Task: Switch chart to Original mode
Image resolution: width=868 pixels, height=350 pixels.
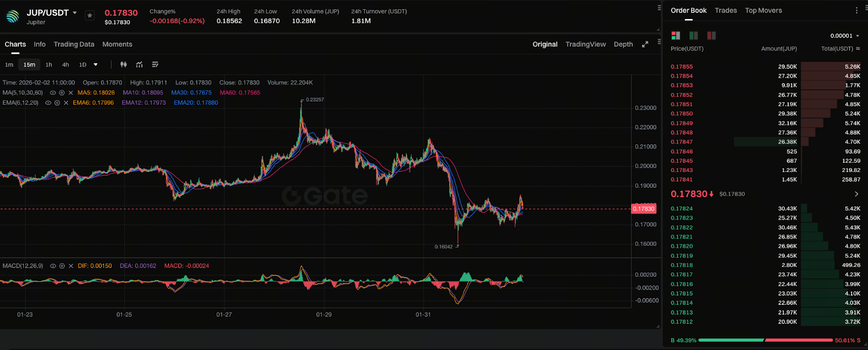Action: tap(545, 44)
